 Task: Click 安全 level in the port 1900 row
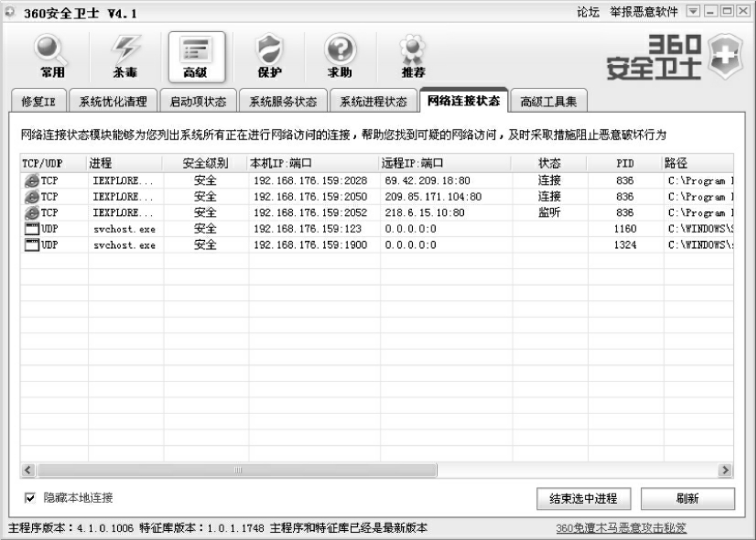coord(205,245)
